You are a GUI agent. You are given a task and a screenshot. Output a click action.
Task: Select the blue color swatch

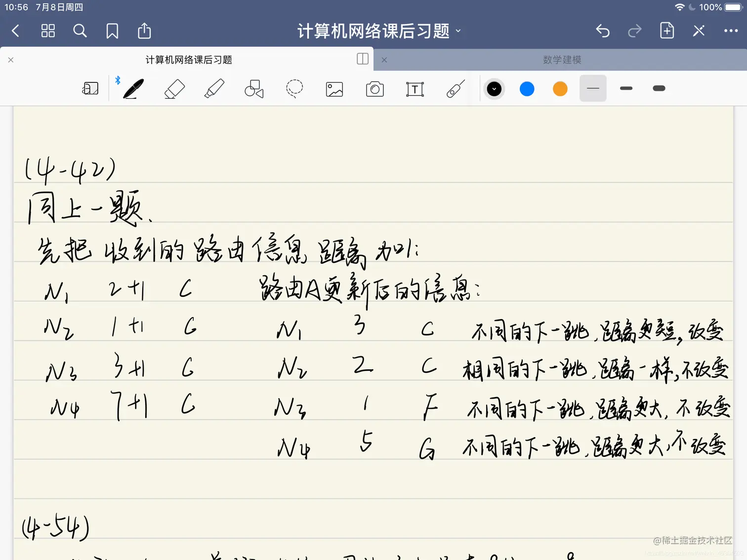(527, 88)
